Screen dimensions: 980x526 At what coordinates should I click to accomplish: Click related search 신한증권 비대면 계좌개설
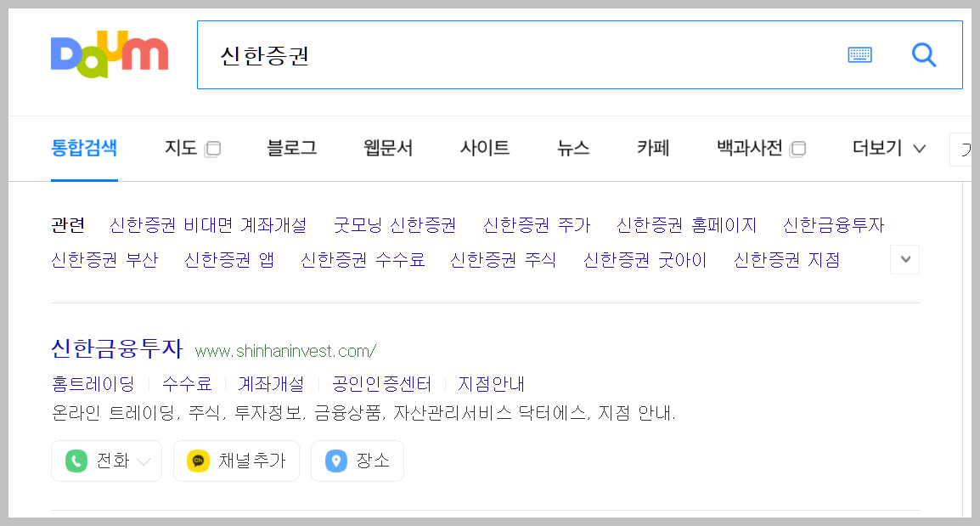[x=208, y=225]
